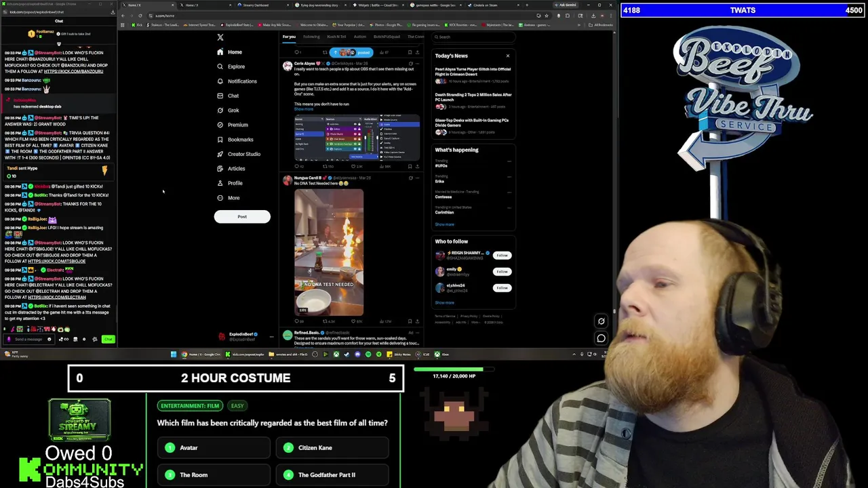
Task: Open the OBS screenshot in Ceris Abyss post
Action: click(x=357, y=138)
